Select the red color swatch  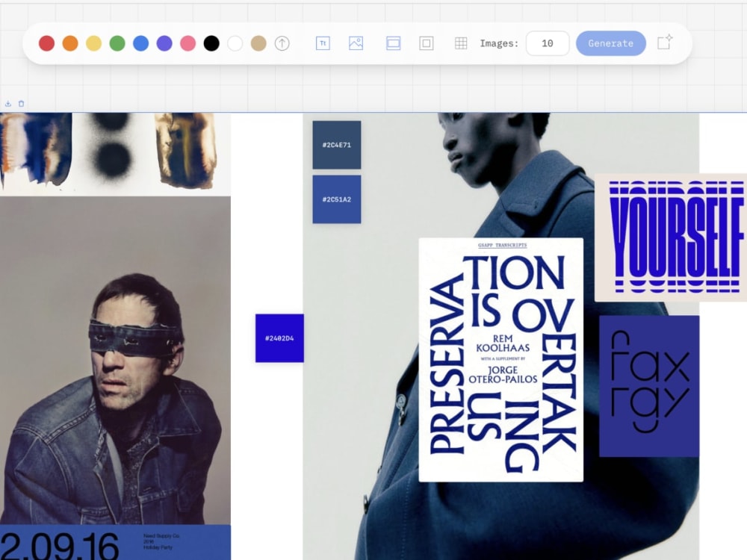coord(46,43)
